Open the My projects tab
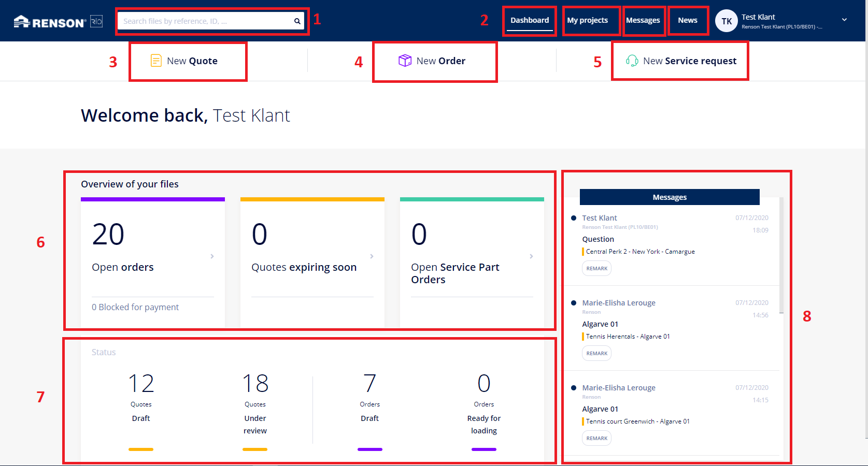The image size is (868, 466). (x=587, y=20)
